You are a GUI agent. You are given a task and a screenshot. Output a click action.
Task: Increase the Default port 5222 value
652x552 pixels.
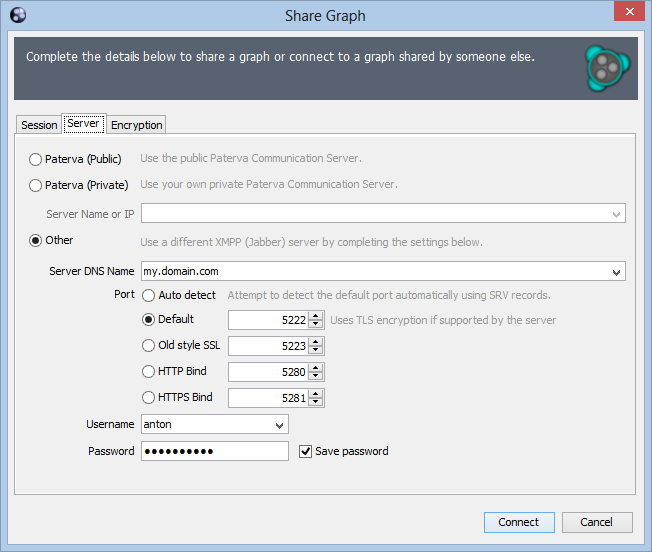click(x=316, y=316)
